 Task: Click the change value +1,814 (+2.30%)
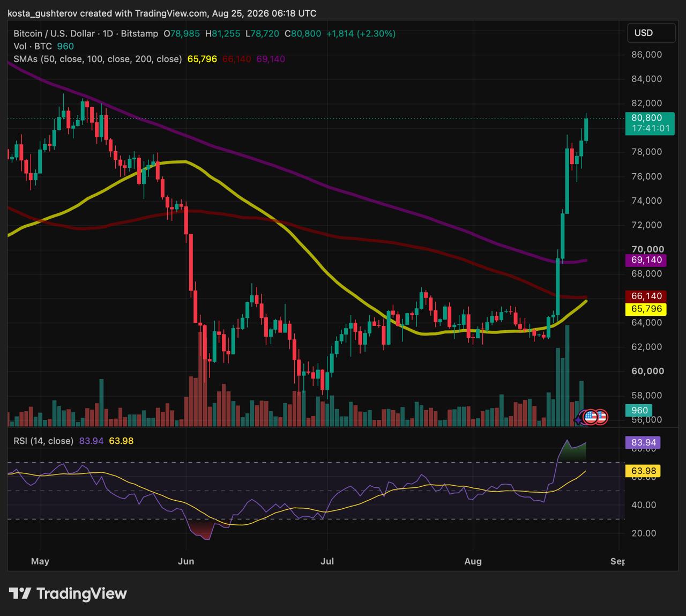click(361, 33)
